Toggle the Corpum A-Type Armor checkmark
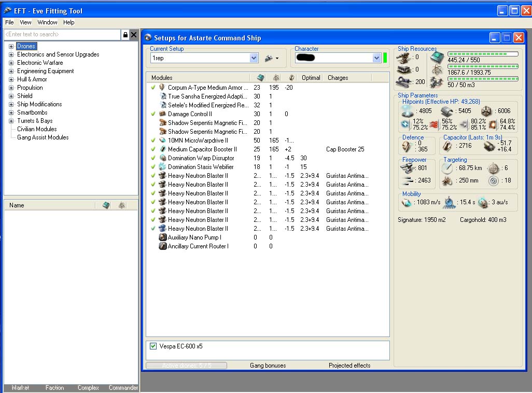The width and height of the screenshot is (532, 393). pyautogui.click(x=153, y=87)
